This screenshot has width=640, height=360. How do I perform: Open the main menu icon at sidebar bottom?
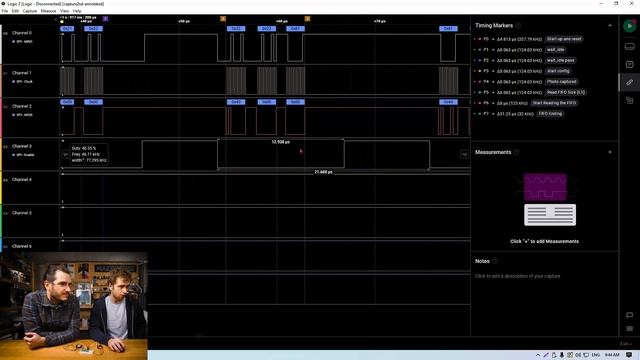coord(629,329)
